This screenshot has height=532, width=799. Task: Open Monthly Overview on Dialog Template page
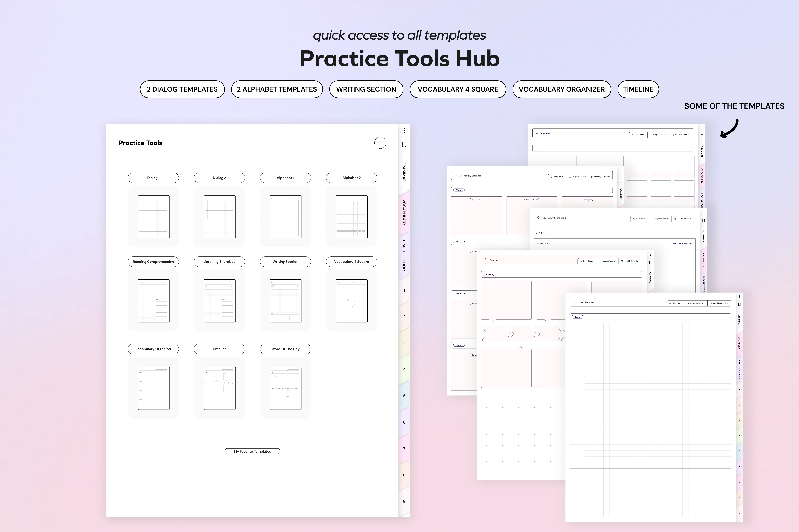(719, 303)
